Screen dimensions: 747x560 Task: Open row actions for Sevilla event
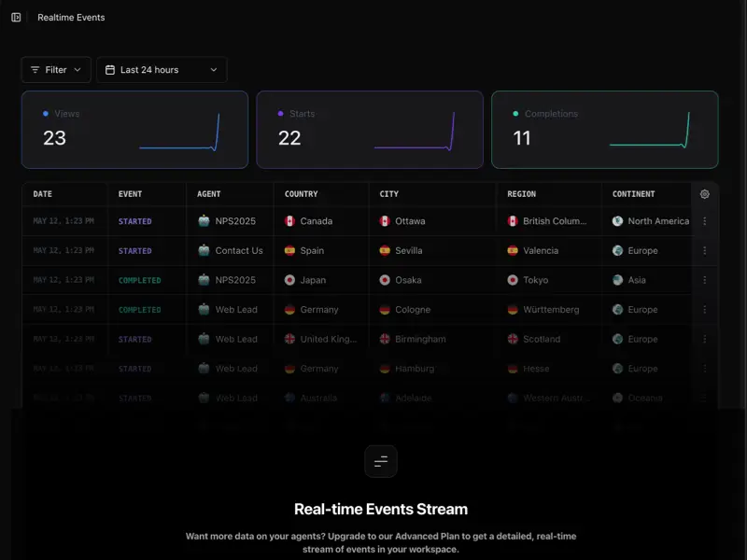705,250
